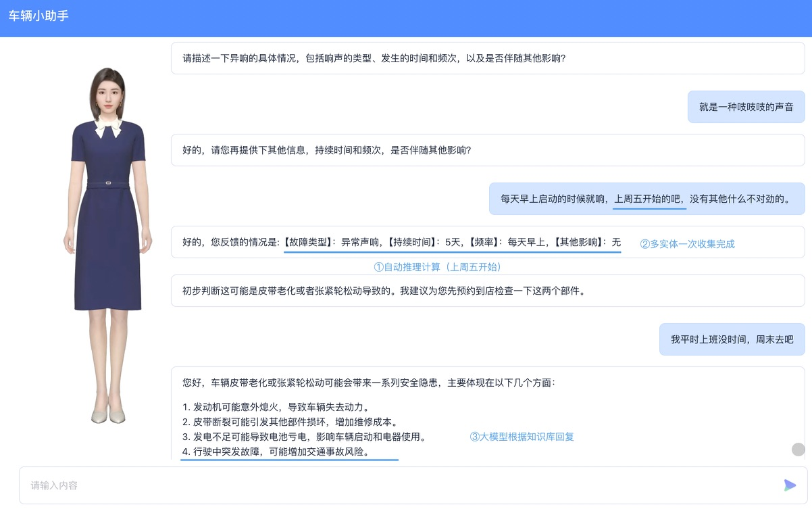Select the 我平时上班没时间，周末去吧 user message
The height and width of the screenshot is (509, 812).
(x=732, y=339)
